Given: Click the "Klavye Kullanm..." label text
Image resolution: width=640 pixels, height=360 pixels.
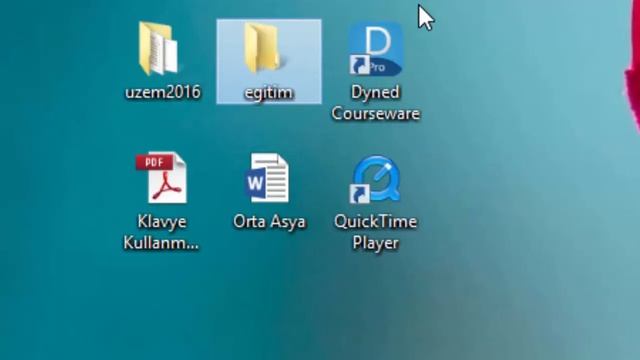Looking at the screenshot, I should (x=161, y=232).
